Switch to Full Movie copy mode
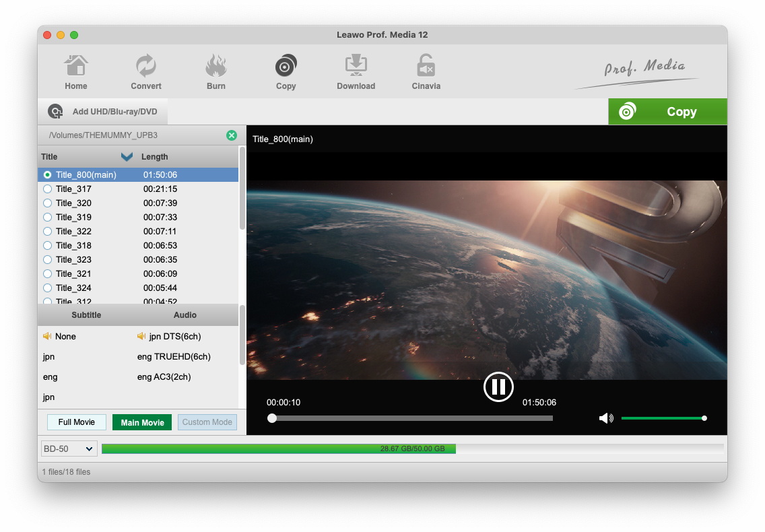Image resolution: width=765 pixels, height=532 pixels. pos(77,422)
